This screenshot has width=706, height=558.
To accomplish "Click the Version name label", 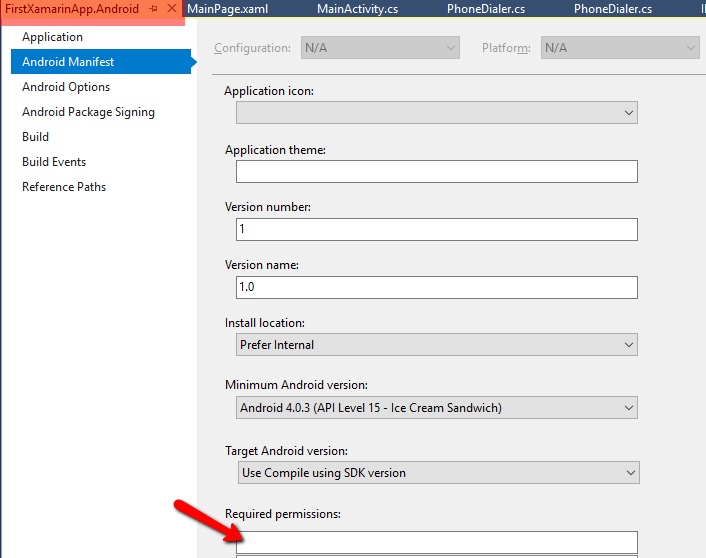I will pyautogui.click(x=262, y=265).
